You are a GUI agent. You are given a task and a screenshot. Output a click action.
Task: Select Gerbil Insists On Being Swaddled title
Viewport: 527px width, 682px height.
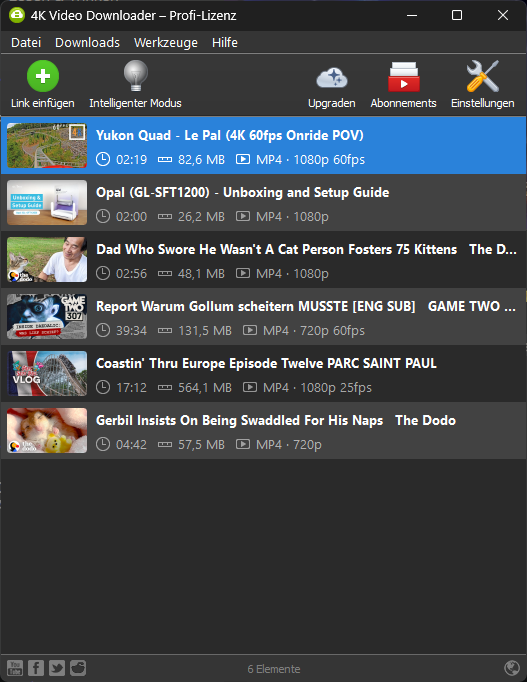[x=276, y=420]
